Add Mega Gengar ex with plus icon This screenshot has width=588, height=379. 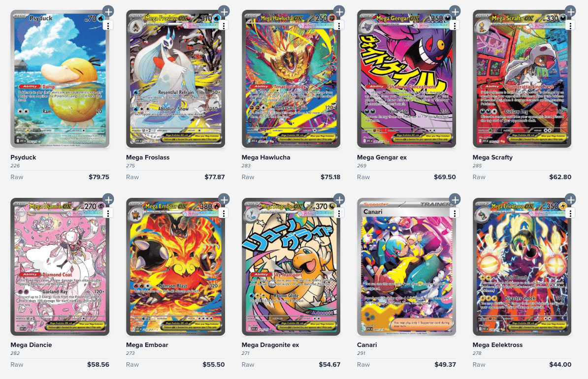coord(455,12)
